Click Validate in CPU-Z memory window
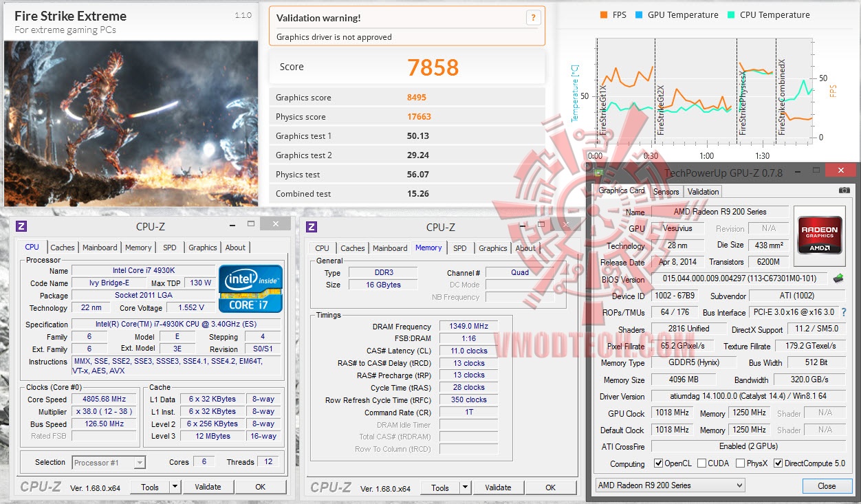The image size is (861, 504). (x=498, y=487)
